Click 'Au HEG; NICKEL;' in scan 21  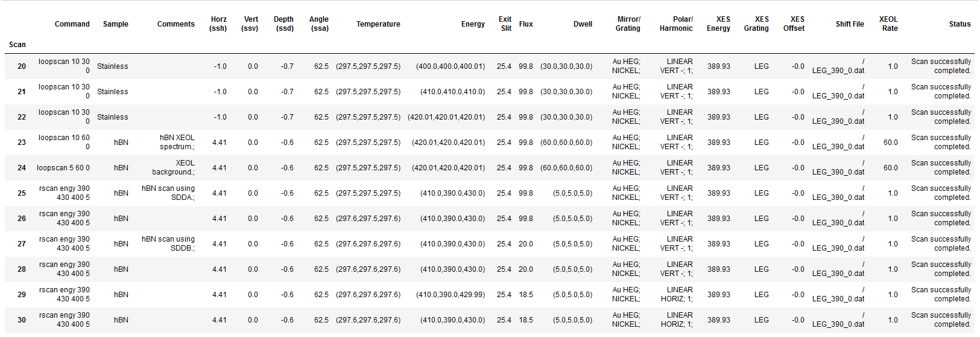pyautogui.click(x=626, y=91)
